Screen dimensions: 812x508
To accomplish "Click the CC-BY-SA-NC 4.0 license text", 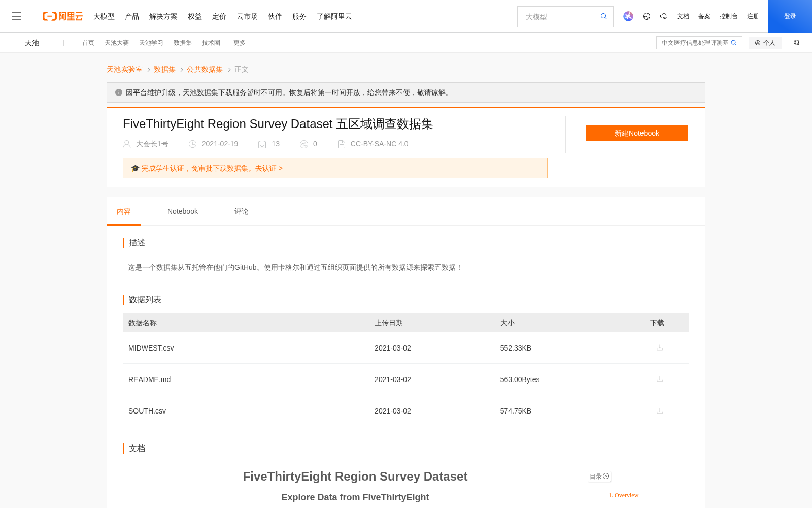I will (x=380, y=144).
